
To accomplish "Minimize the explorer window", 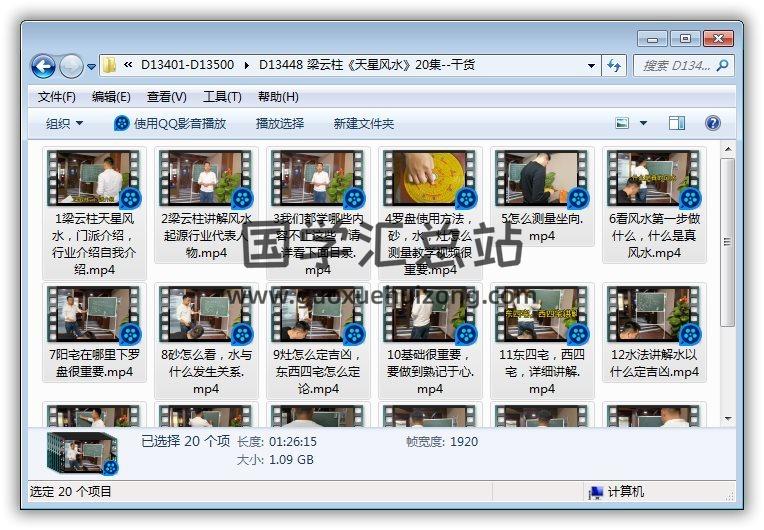I will (653, 38).
